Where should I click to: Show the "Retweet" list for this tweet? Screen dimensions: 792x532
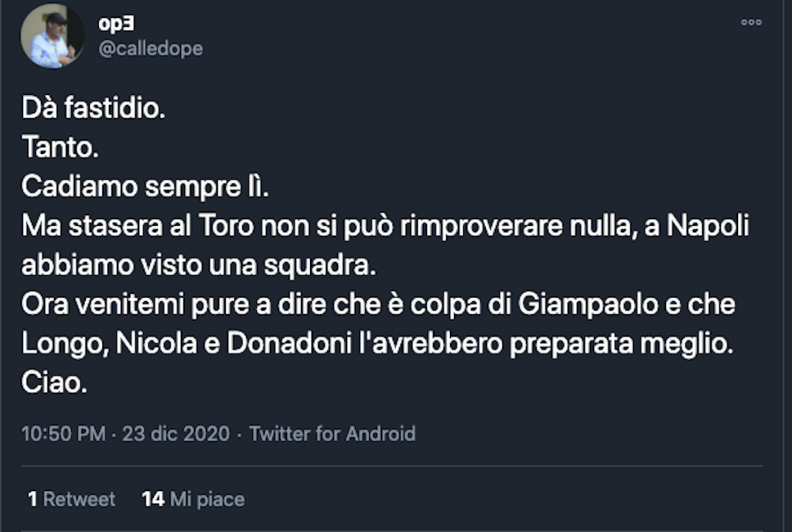coord(79,500)
